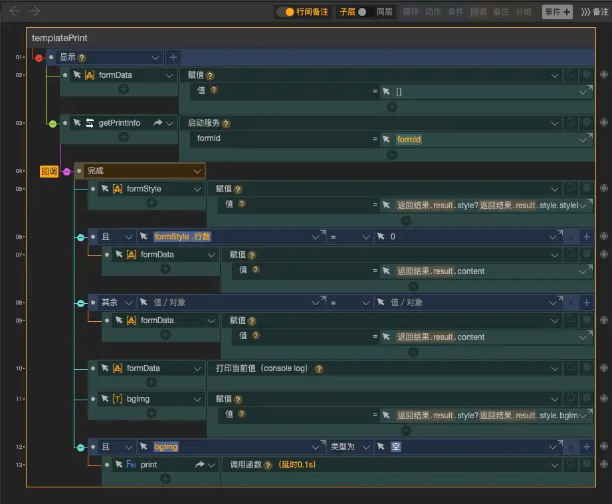Open the 且 logic dropdown on line 06

pyautogui.click(x=128, y=237)
